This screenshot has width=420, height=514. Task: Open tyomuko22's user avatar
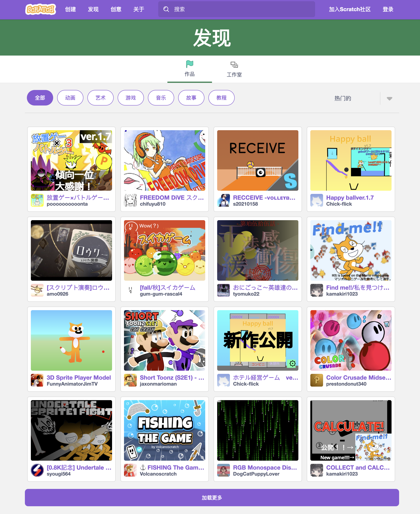[x=223, y=290]
